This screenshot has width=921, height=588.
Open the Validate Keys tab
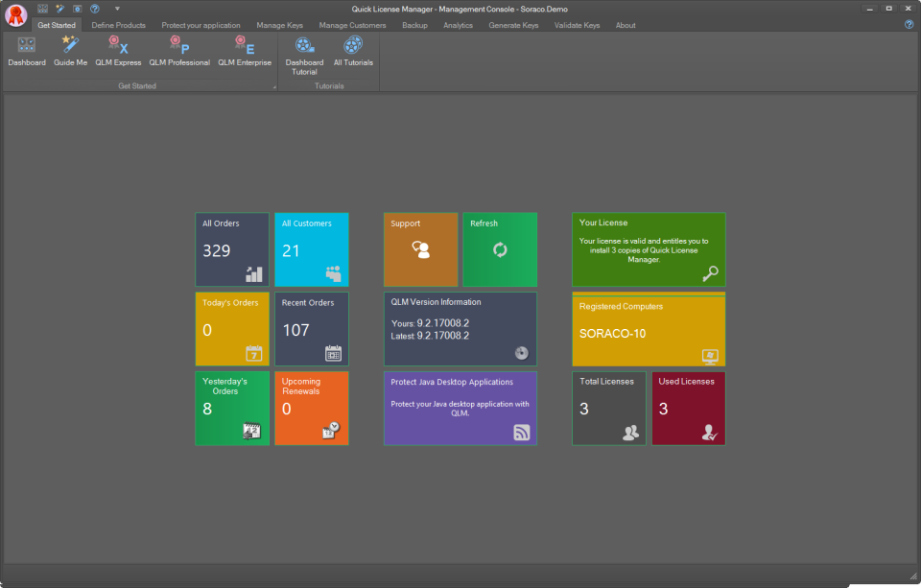(x=577, y=25)
